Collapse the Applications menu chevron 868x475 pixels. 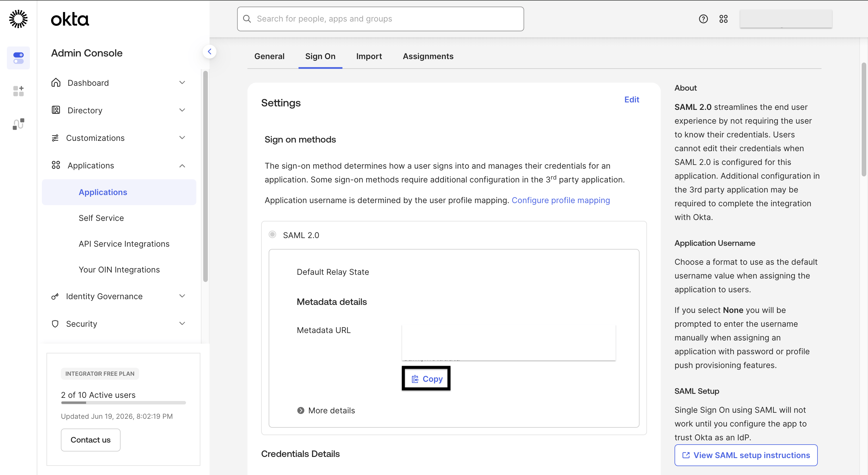coord(182,166)
